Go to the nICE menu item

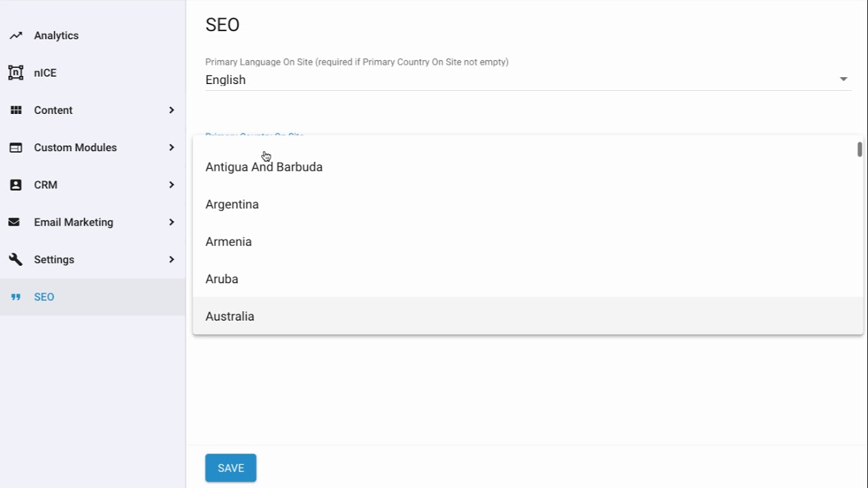(x=93, y=73)
